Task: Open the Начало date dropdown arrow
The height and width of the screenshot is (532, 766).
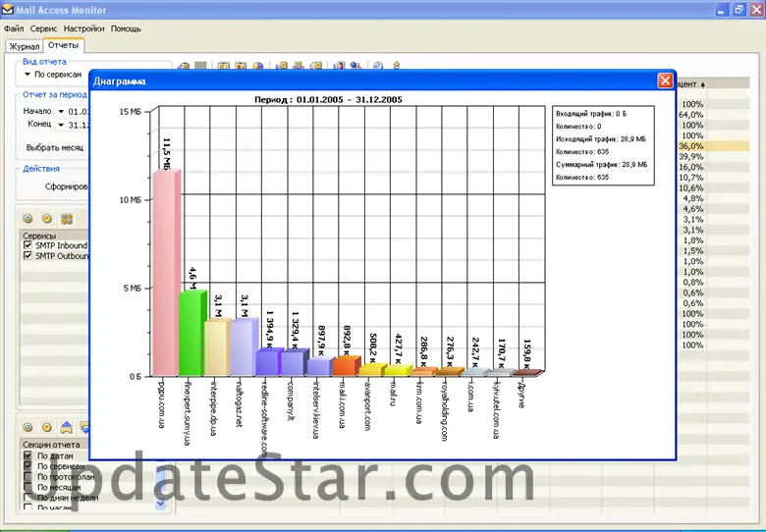Action: (61, 111)
